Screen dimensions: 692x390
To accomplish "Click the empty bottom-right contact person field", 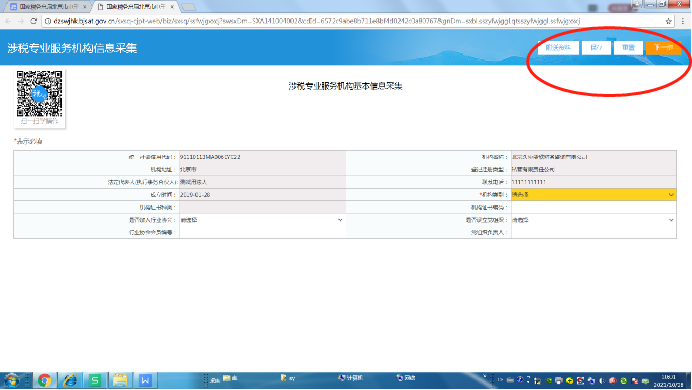I will [x=594, y=232].
